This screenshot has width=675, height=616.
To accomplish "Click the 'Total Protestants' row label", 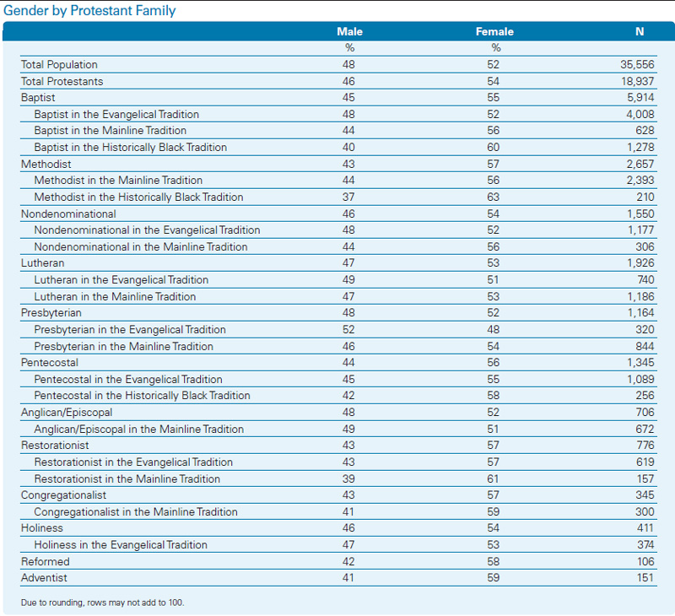I will point(62,81).
